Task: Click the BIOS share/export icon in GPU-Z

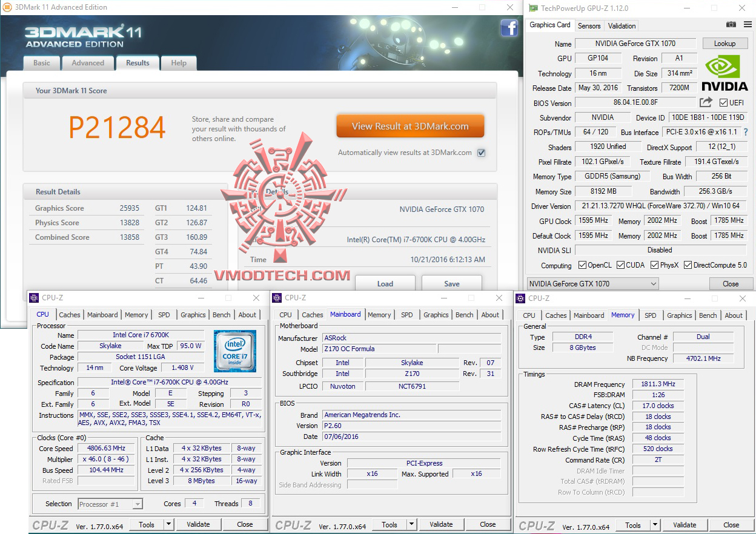Action: [x=706, y=102]
